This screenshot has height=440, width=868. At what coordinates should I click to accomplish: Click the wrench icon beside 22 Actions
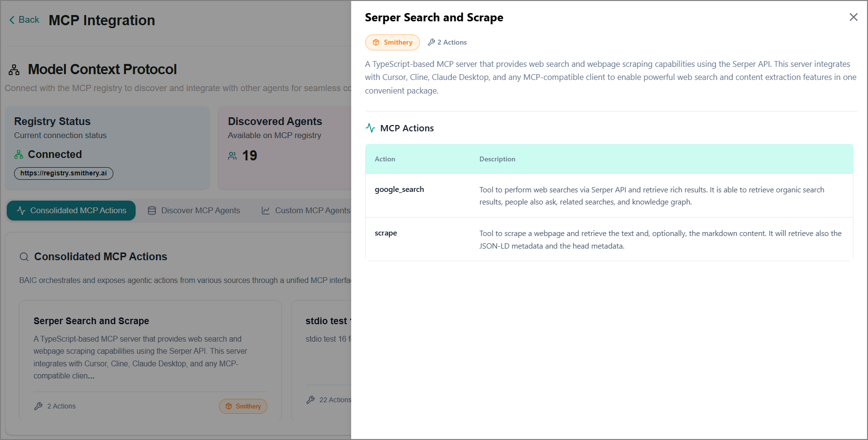(310, 400)
